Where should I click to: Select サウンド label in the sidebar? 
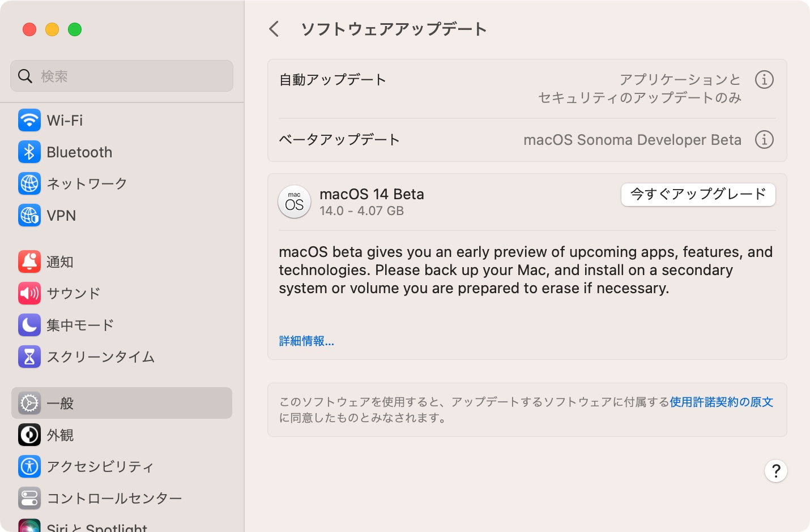[74, 293]
